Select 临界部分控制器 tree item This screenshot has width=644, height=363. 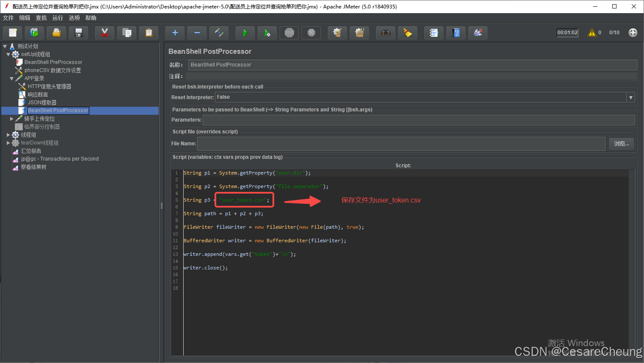coord(42,127)
